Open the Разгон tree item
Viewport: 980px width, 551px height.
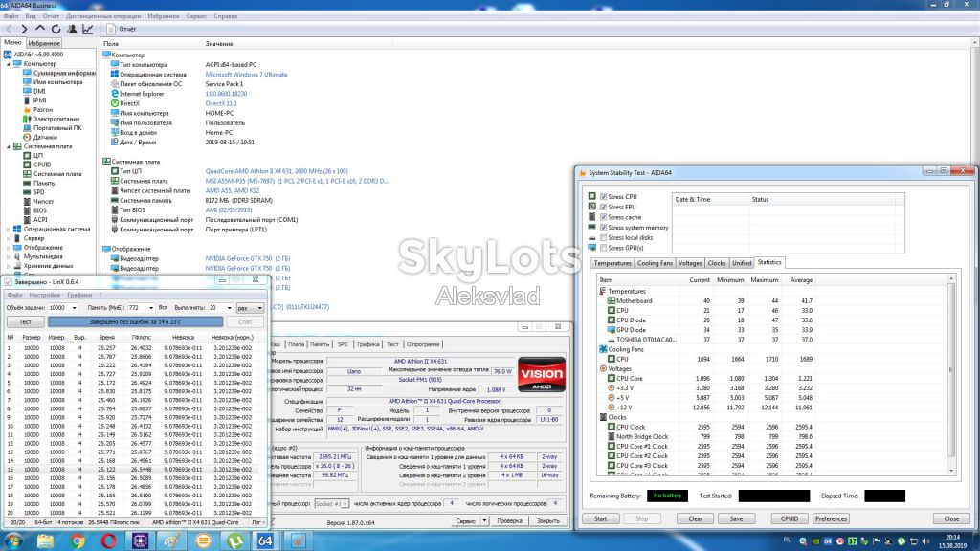click(x=42, y=109)
